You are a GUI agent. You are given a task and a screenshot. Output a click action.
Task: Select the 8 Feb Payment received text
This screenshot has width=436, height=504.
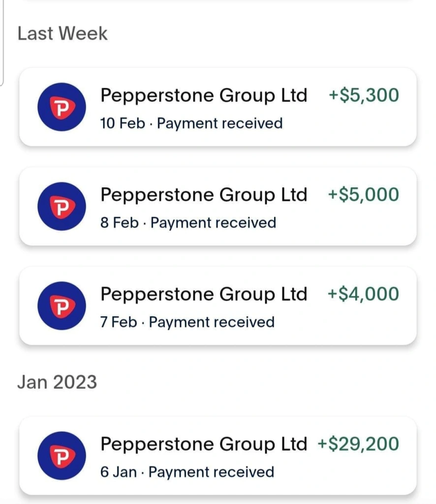[188, 223]
